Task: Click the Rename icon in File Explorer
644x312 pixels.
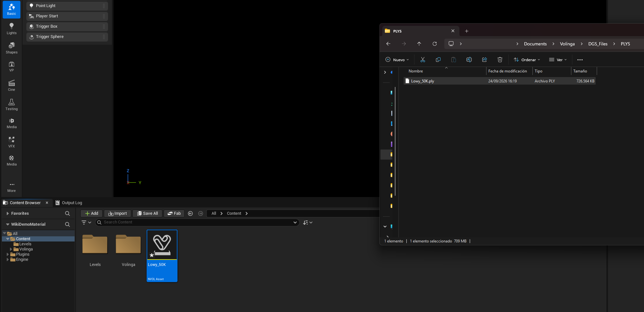Action: coord(469,60)
